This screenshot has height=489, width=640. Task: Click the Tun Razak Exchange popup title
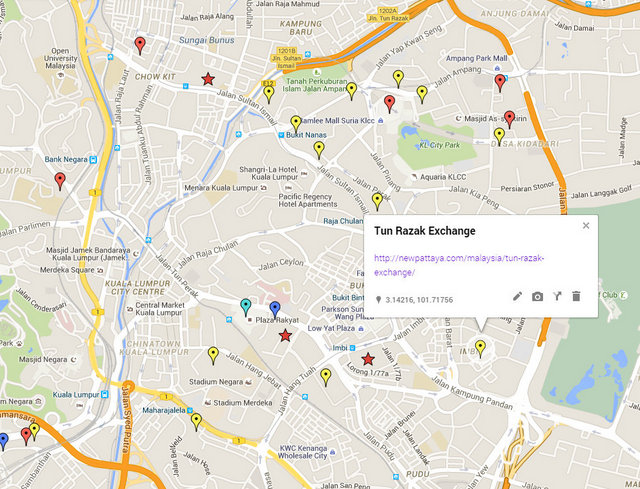pyautogui.click(x=424, y=231)
